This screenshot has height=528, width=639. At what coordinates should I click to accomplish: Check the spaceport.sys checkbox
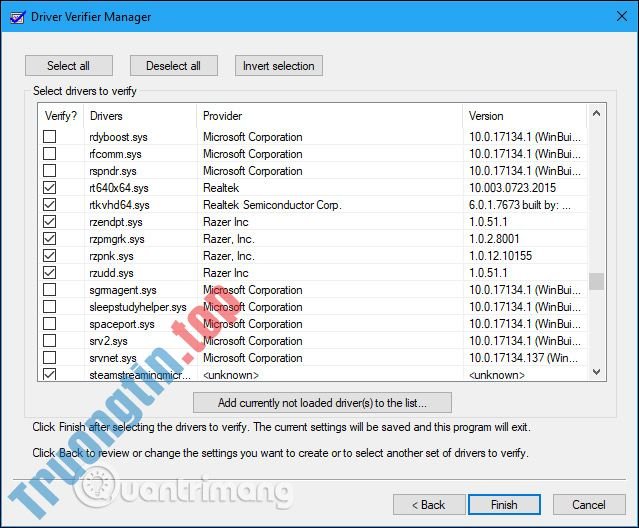click(x=50, y=324)
